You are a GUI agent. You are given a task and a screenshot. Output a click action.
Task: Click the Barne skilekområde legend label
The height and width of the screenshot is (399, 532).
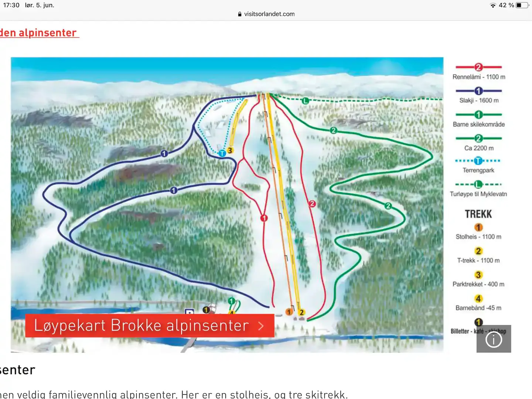479,125
